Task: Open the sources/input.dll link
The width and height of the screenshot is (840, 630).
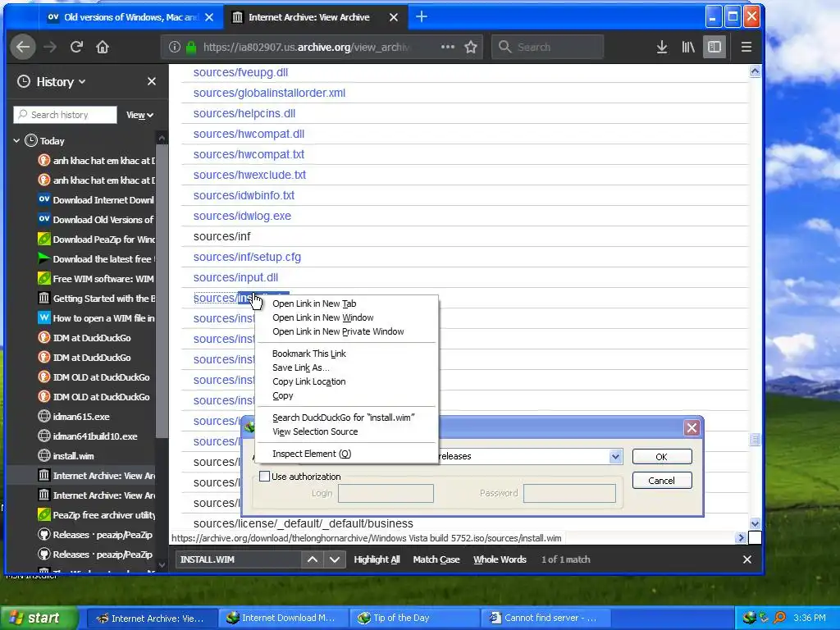Action: tap(235, 277)
